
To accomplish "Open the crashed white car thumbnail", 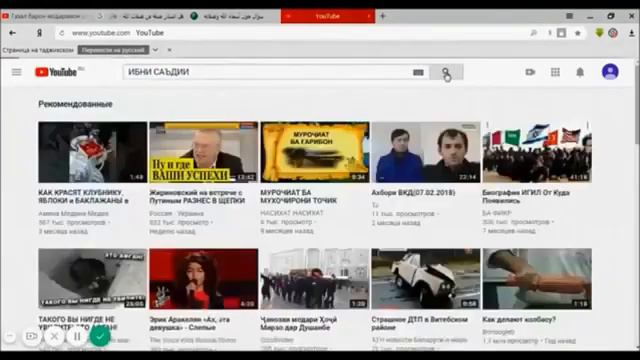I will (x=426, y=279).
